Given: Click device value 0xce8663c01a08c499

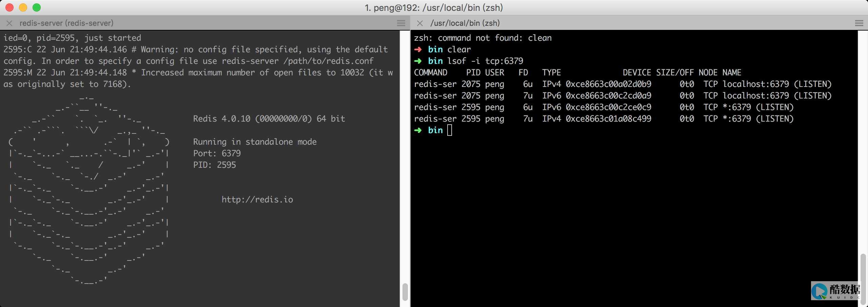Looking at the screenshot, I should 608,119.
